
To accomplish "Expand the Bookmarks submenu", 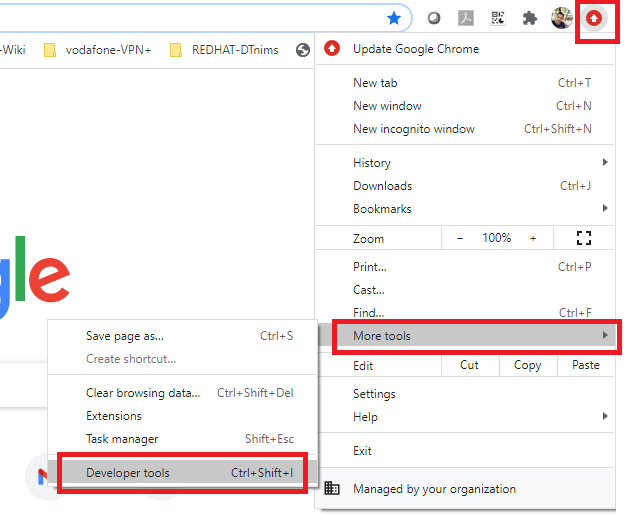I will pyautogui.click(x=465, y=209).
